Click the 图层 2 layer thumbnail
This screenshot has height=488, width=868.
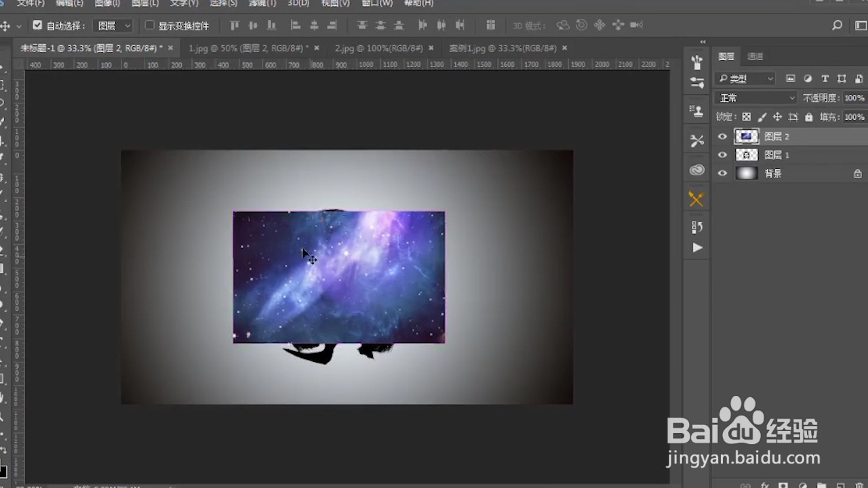(747, 136)
